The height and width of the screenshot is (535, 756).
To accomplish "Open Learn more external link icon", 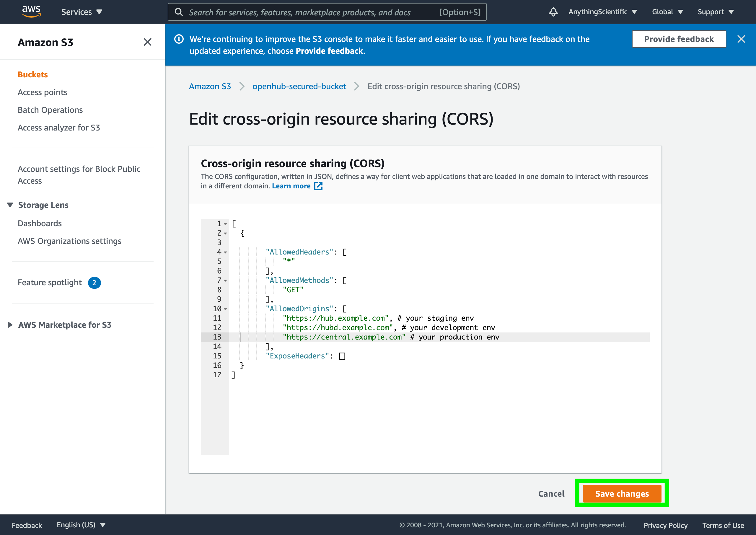I will (318, 186).
